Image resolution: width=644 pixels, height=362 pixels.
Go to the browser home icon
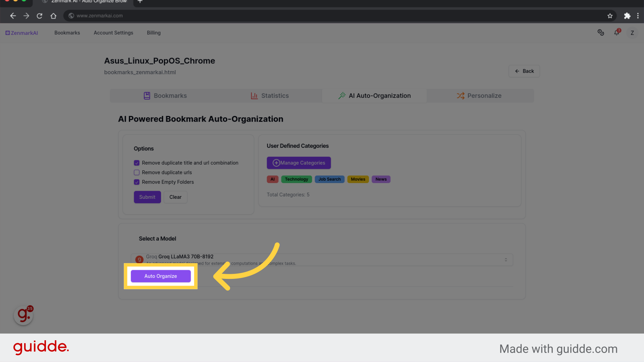(53, 16)
